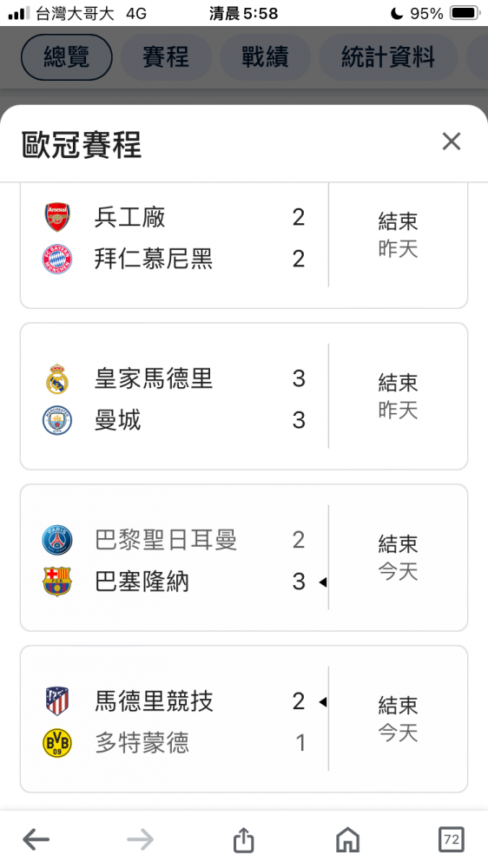Tap the Borussia Dortmund BVB crest
Image resolution: width=488 pixels, height=868 pixels.
pyautogui.click(x=57, y=743)
